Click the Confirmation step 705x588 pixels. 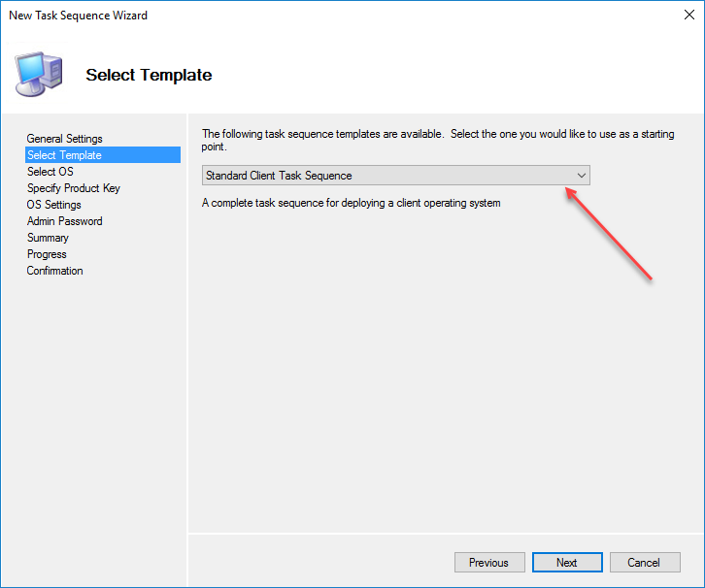pos(55,271)
